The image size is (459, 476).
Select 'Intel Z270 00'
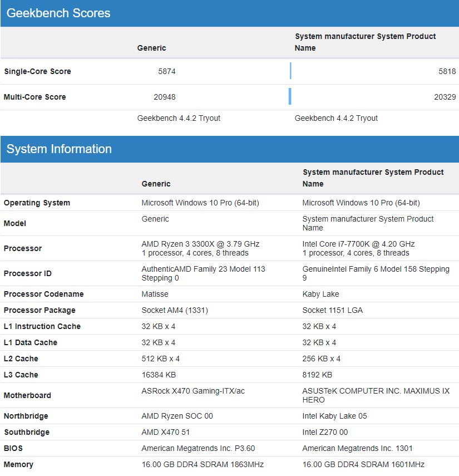[x=325, y=432]
